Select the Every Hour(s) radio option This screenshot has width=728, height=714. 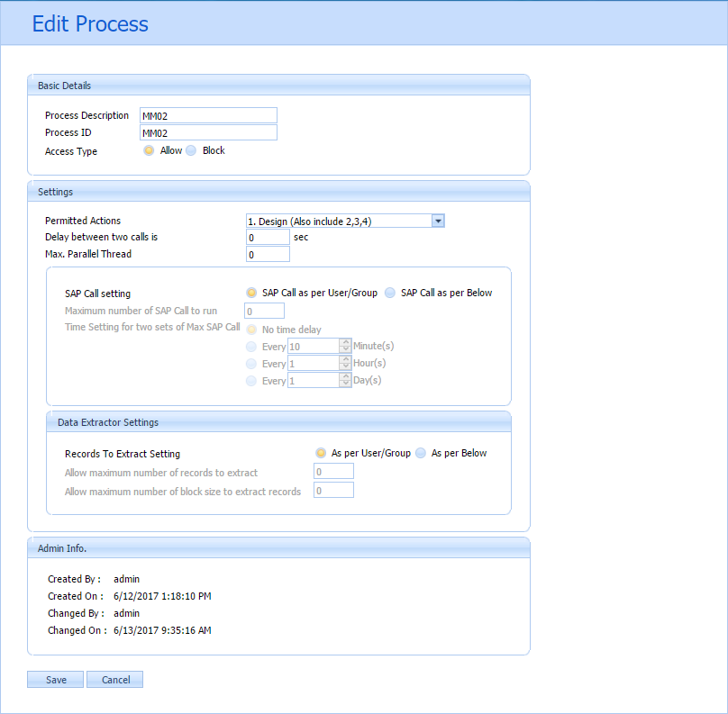click(x=251, y=364)
